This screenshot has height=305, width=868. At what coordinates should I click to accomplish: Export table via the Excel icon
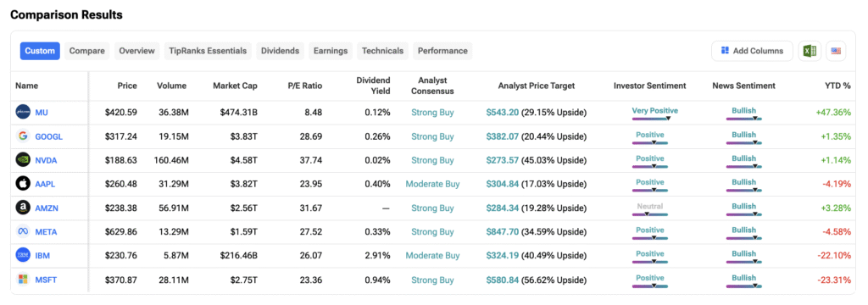(x=810, y=51)
